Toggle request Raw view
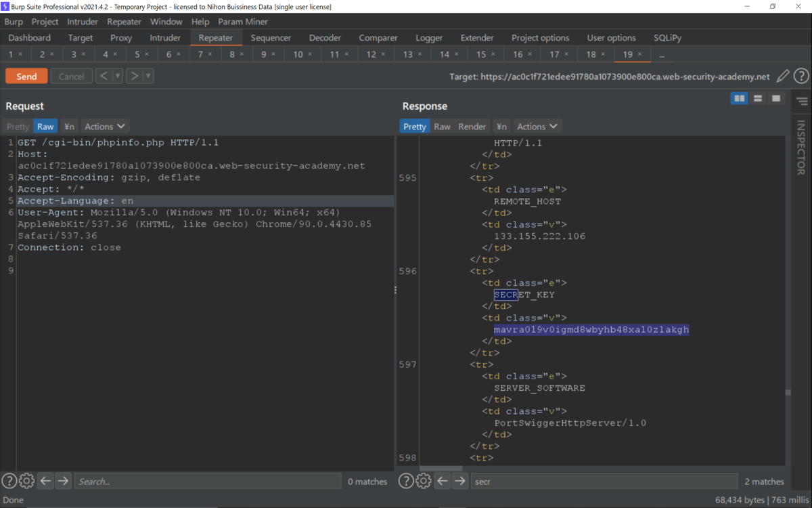The height and width of the screenshot is (508, 812). (45, 126)
